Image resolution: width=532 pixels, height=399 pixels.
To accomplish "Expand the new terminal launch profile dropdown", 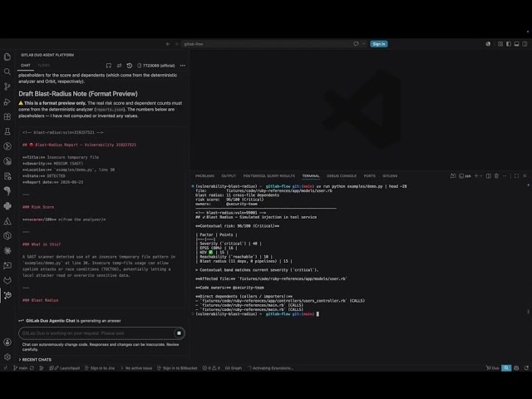I will (481, 175).
